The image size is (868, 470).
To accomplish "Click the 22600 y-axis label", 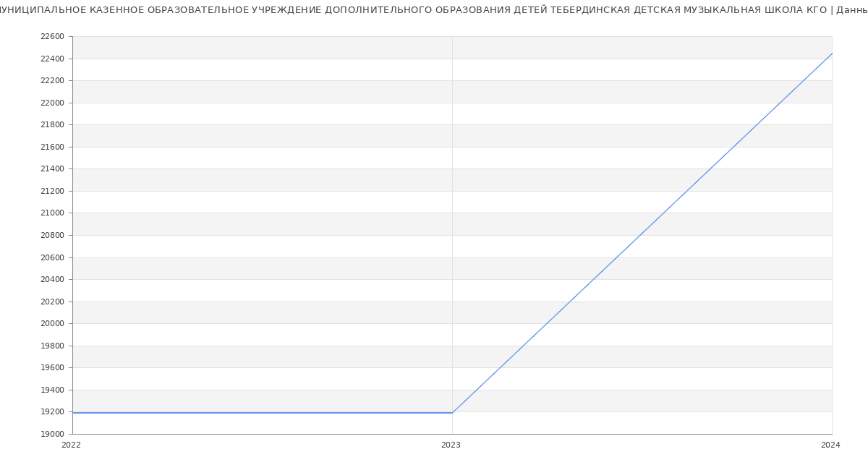I will 52,37.
